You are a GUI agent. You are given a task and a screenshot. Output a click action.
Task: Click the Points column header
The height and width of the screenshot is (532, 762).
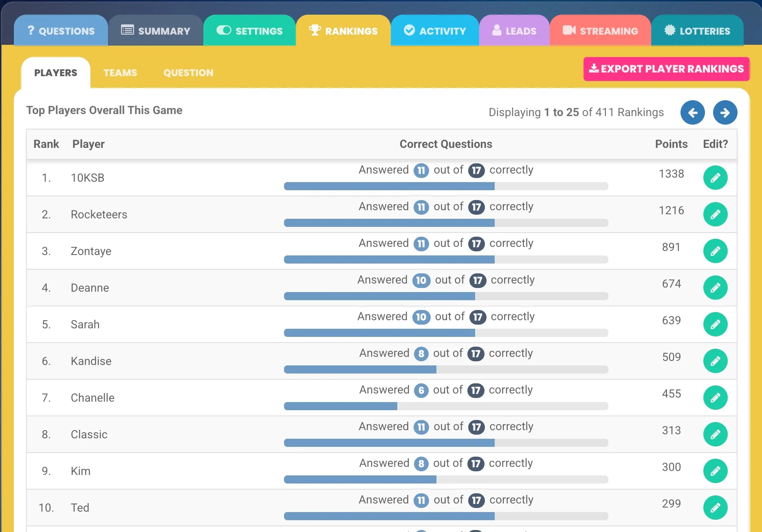pos(671,144)
